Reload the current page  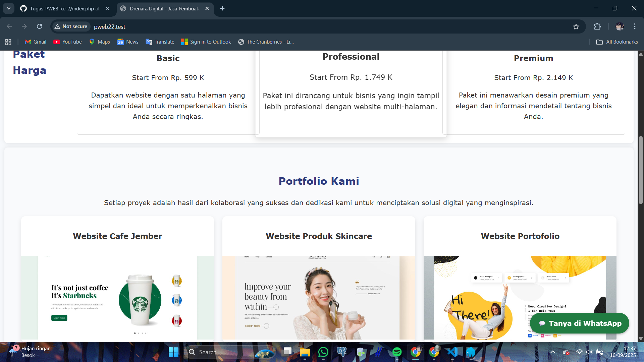point(39,26)
